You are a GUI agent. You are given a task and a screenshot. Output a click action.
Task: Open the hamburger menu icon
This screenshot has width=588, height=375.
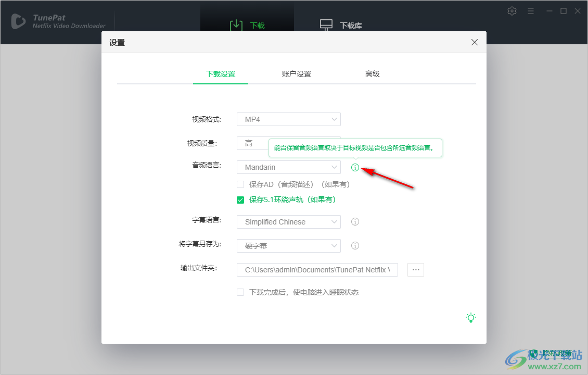click(x=531, y=10)
